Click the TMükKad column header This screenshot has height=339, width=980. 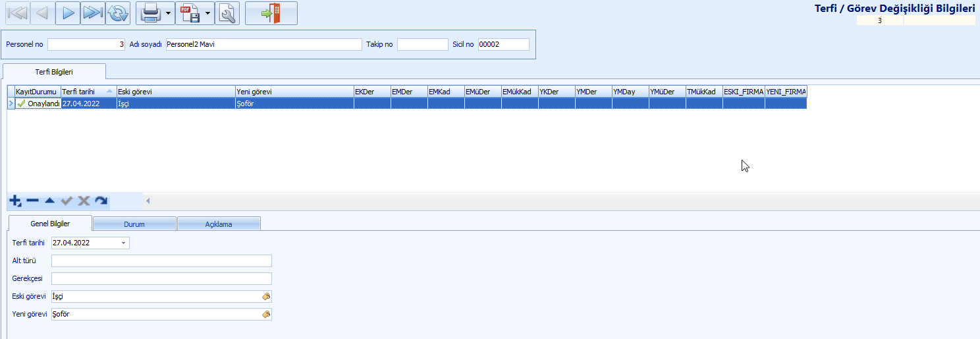[x=704, y=92]
